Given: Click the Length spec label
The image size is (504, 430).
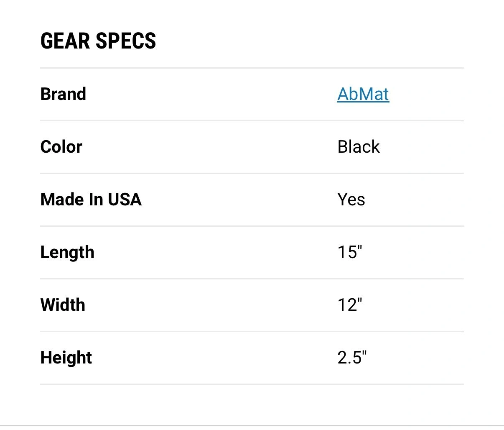Looking at the screenshot, I should [x=67, y=252].
